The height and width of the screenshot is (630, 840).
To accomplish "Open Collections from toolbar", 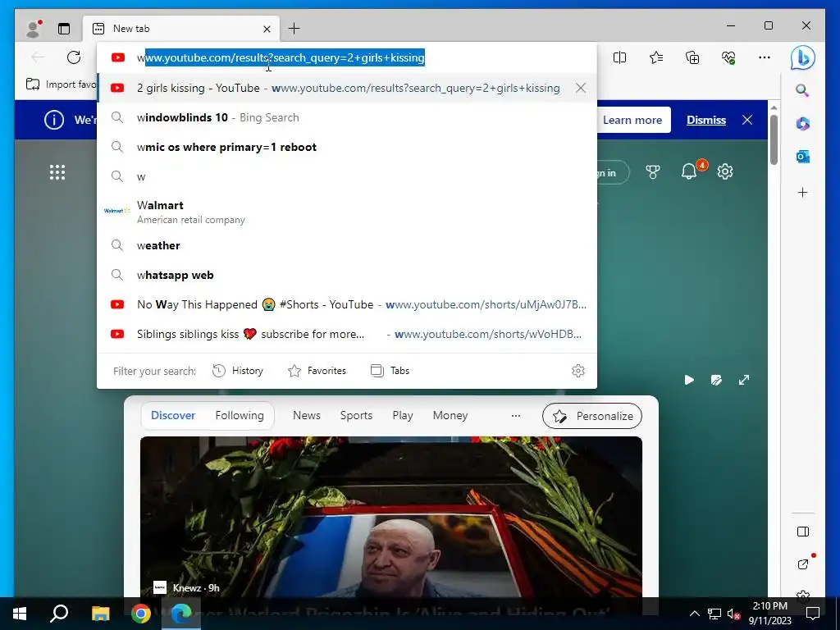I will [692, 57].
